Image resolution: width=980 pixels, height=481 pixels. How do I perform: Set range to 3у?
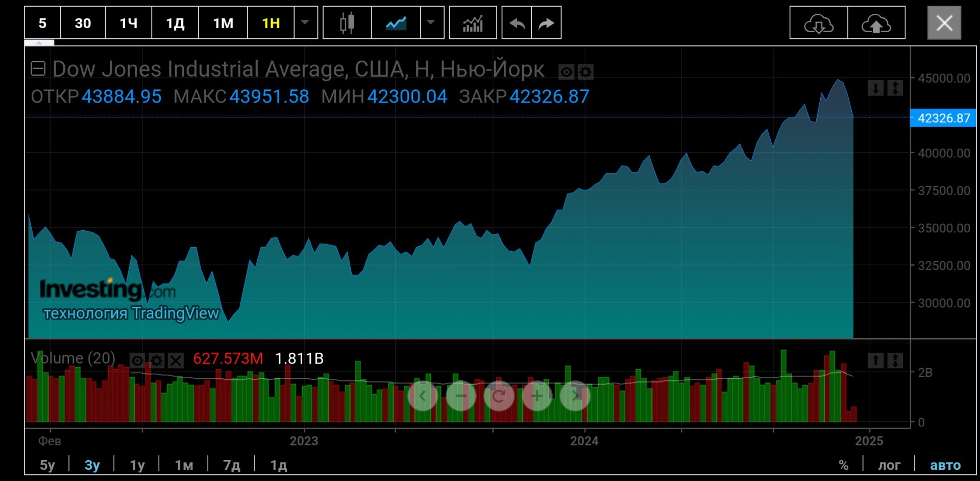pos(92,465)
